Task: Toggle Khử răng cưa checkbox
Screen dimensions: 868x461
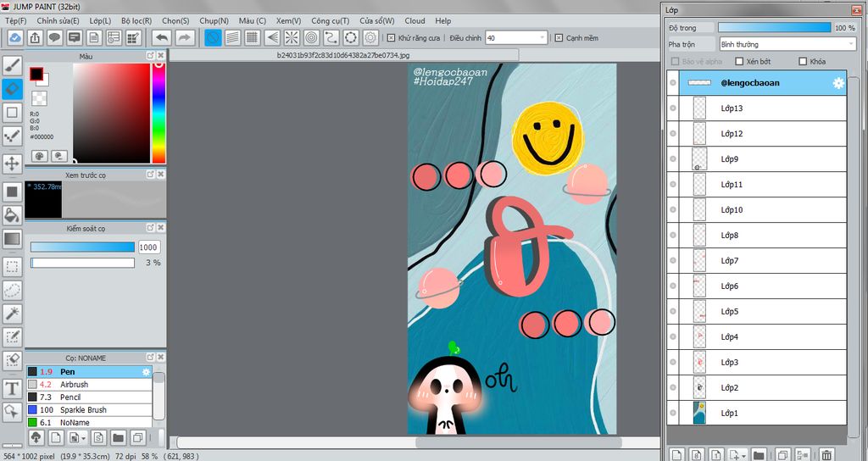Action: click(x=391, y=37)
